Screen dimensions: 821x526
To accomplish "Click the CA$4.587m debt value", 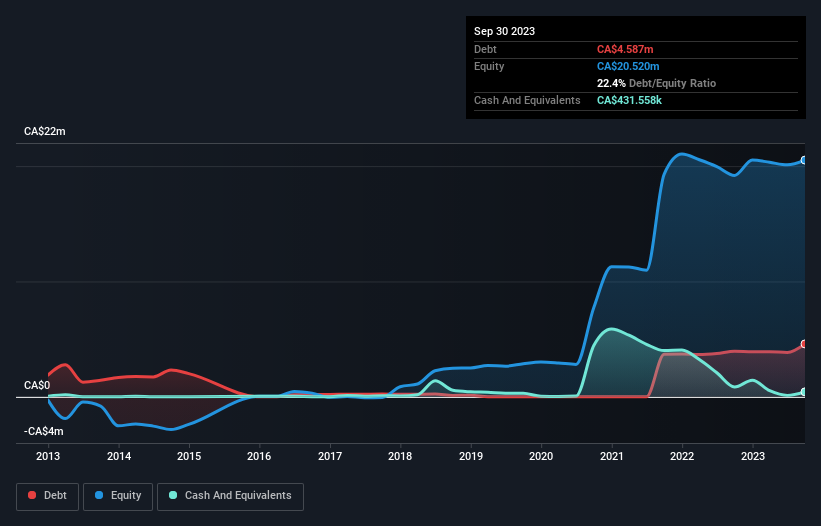I will point(625,49).
